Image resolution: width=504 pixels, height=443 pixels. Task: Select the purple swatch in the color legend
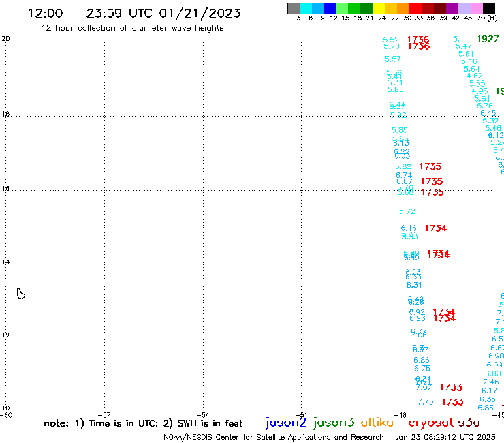[452, 8]
